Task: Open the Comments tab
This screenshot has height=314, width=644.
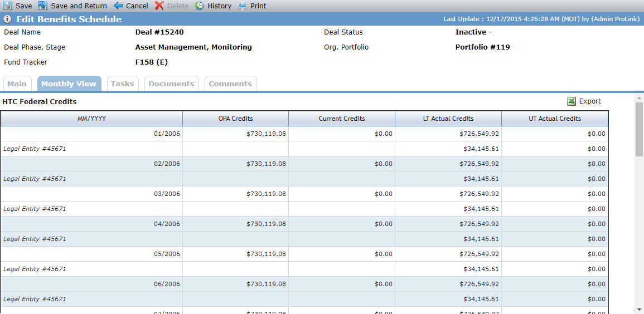Action: [230, 84]
